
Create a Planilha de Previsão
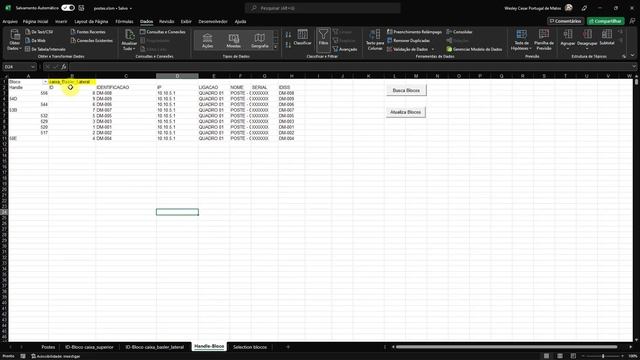pos(544,40)
